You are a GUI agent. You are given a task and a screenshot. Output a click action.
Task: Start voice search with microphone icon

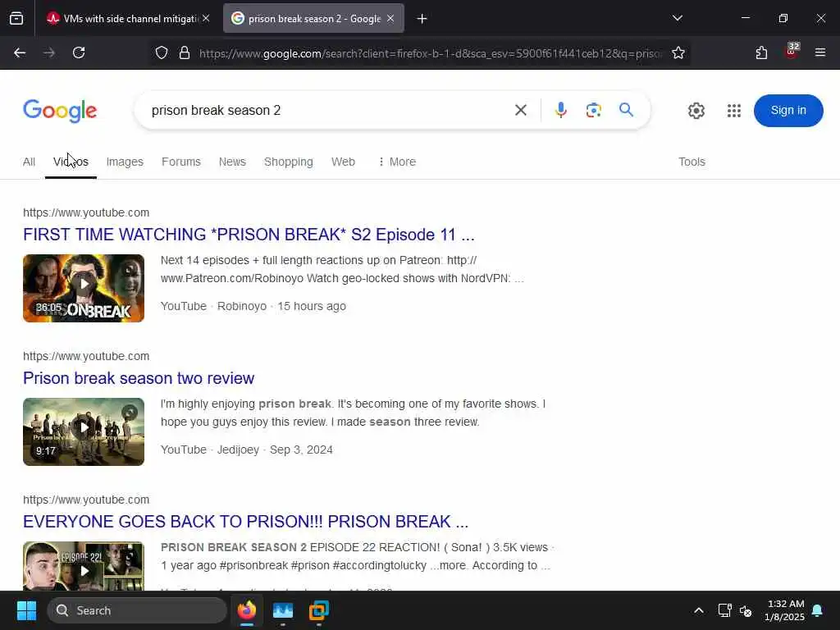click(x=561, y=111)
